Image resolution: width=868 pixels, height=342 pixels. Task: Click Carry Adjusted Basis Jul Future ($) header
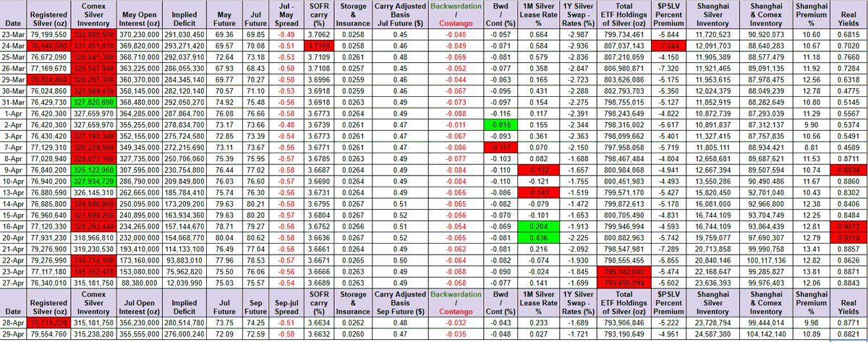tap(400, 14)
